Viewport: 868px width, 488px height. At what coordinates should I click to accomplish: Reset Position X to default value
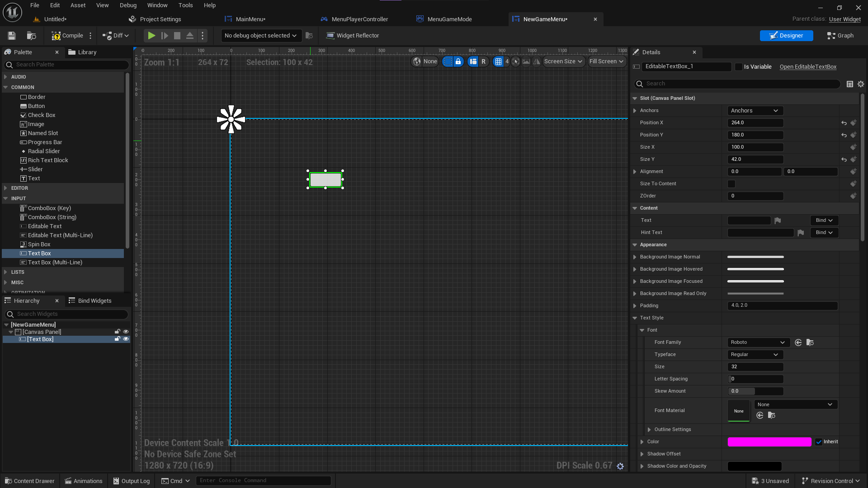[x=844, y=123]
